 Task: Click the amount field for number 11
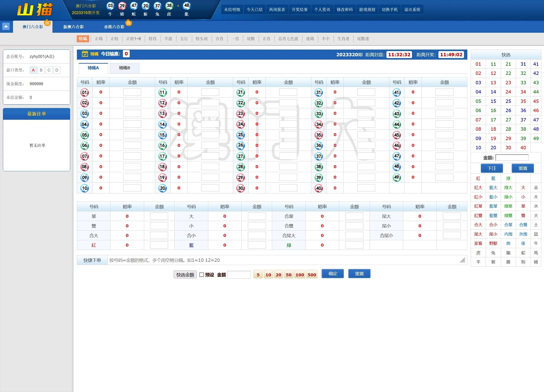coord(210,92)
